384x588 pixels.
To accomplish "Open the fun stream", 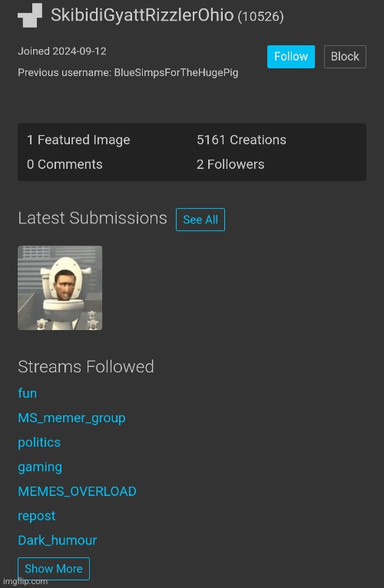I will click(x=28, y=393).
